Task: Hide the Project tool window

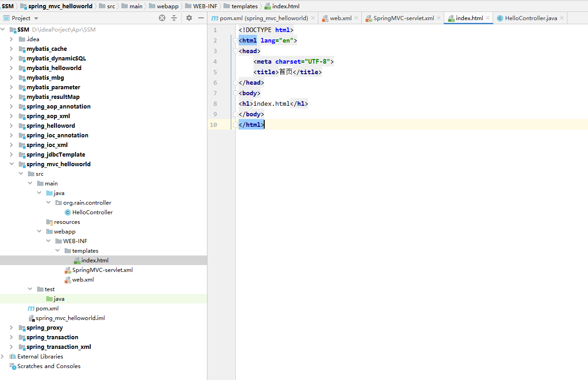Action: pyautogui.click(x=201, y=18)
